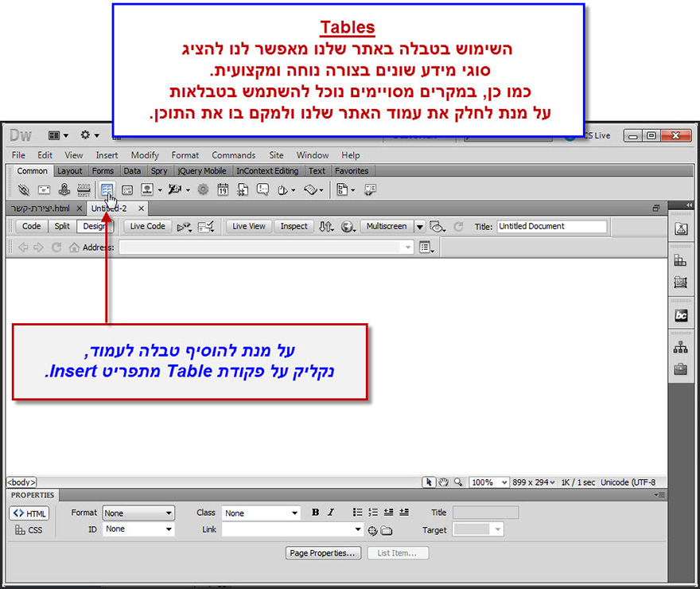Click the Live View options list icon

tap(427, 247)
